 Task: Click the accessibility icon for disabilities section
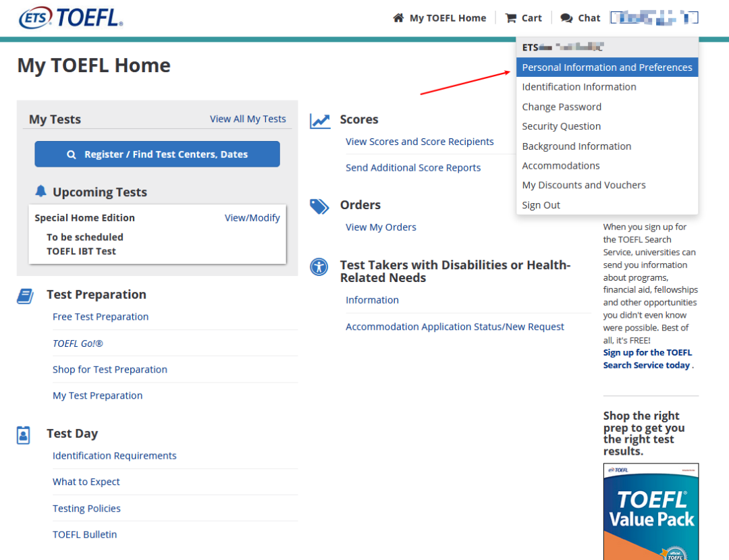[319, 267]
